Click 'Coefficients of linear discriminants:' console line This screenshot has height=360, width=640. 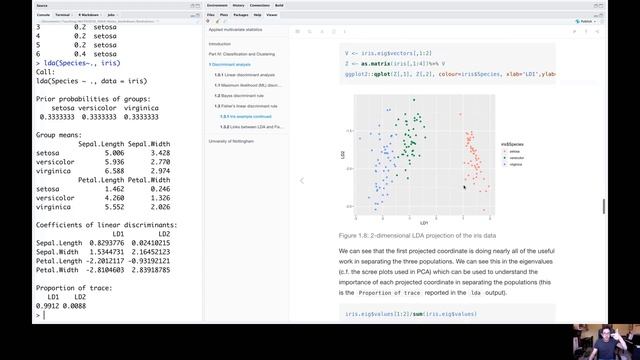[107, 225]
